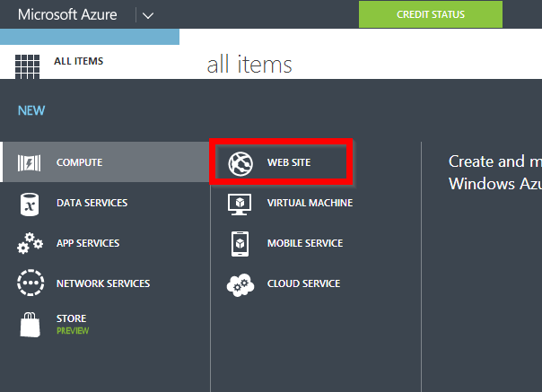Choose the COMPUTE category label
Image resolution: width=542 pixels, height=392 pixels.
pyautogui.click(x=80, y=162)
